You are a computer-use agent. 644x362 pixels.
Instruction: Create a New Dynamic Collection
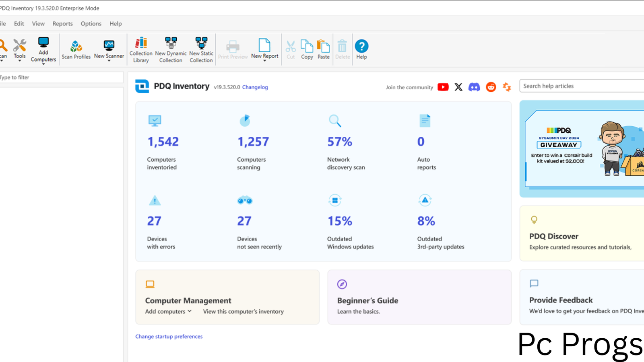(171, 50)
